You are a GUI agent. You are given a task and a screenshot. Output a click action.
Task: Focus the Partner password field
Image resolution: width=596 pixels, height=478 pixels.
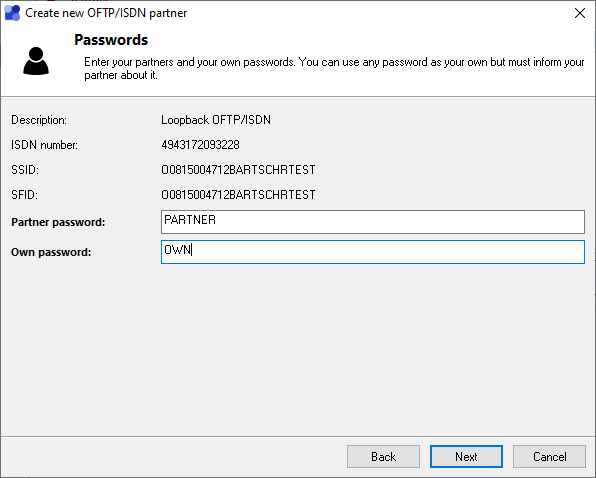[x=372, y=222]
